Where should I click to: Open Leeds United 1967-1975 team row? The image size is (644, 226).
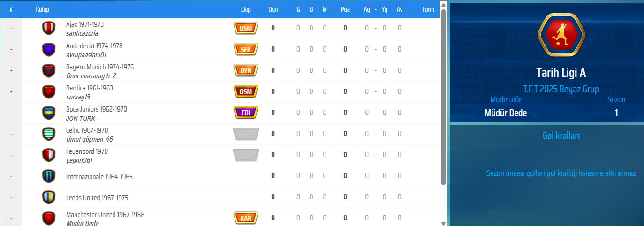coord(97,198)
